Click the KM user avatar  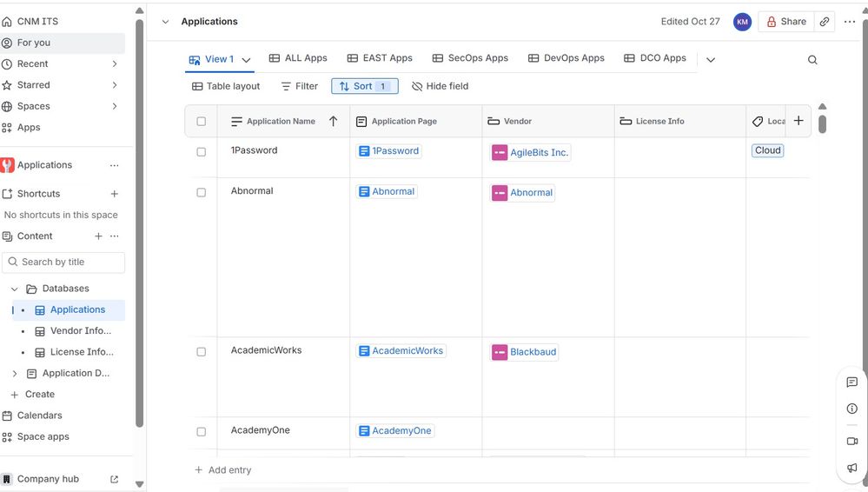pyautogui.click(x=742, y=22)
